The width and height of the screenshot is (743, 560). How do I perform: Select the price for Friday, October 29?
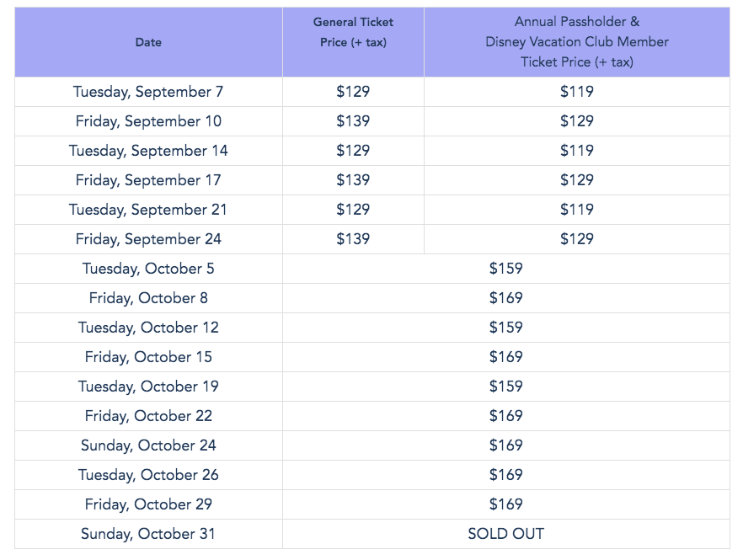[x=505, y=504]
